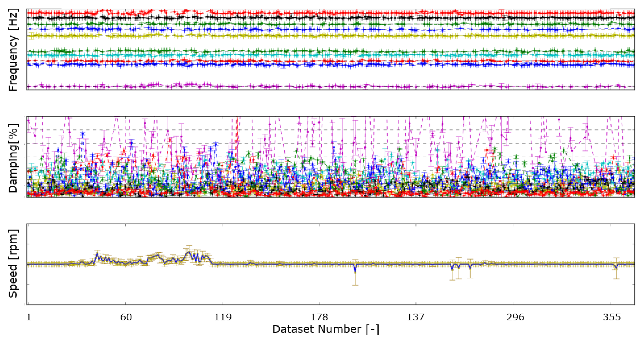Select the x-axis tick label '355'

click(x=612, y=317)
